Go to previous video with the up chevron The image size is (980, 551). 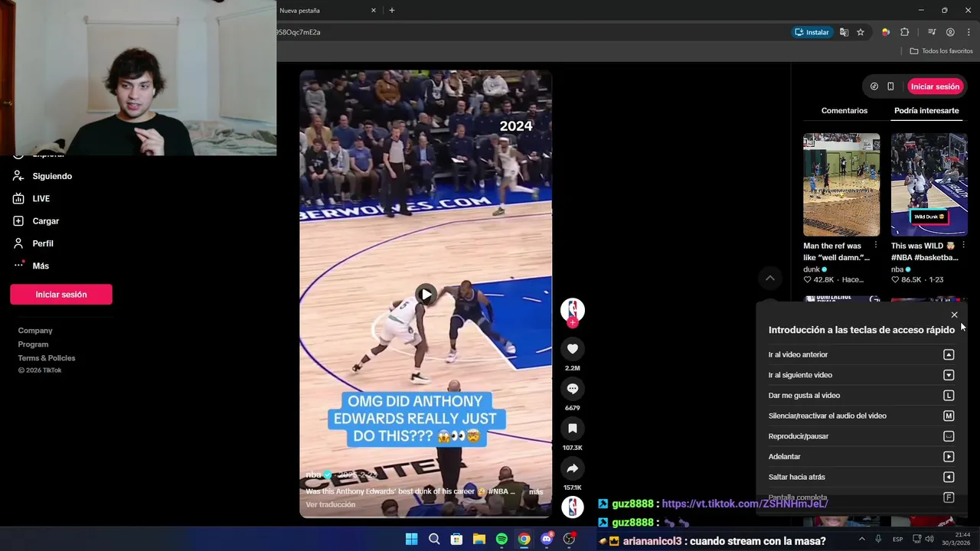click(x=770, y=278)
